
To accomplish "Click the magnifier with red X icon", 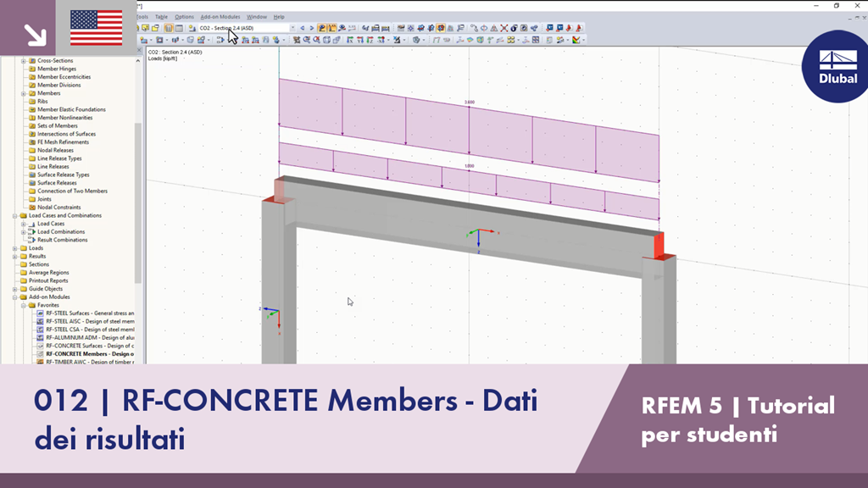I will (317, 40).
